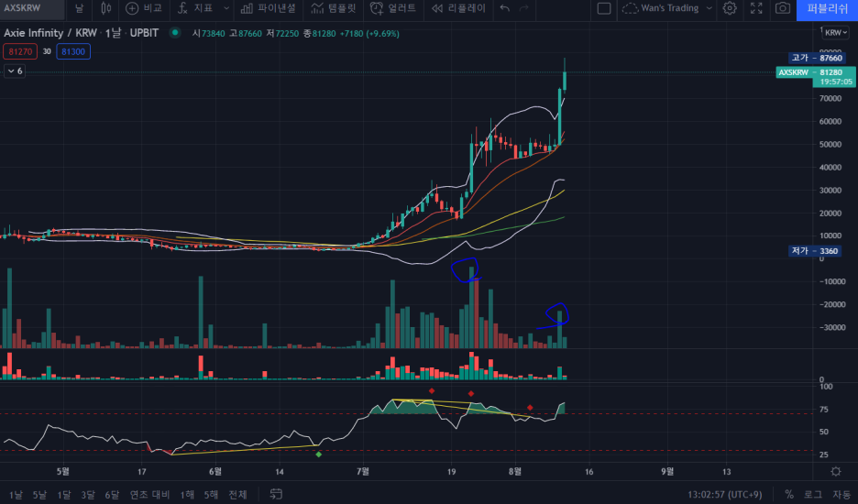
Task: Select the 6달 date range
Action: [x=112, y=495]
